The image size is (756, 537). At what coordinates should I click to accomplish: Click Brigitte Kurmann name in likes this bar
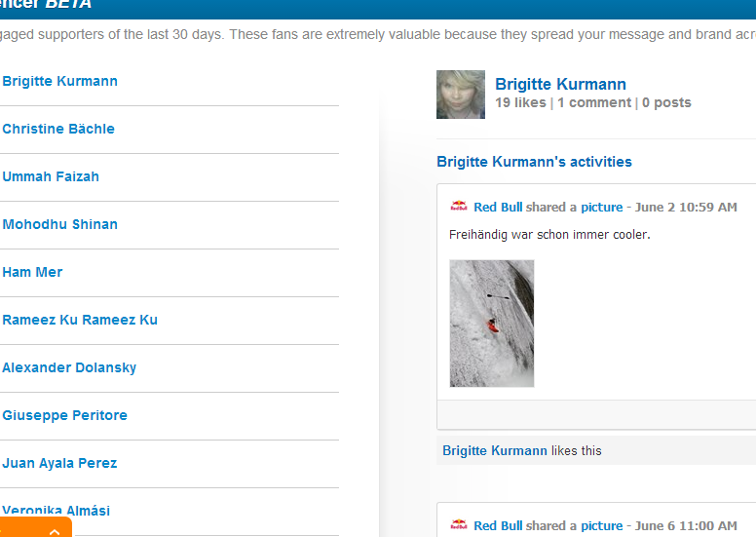[495, 450]
